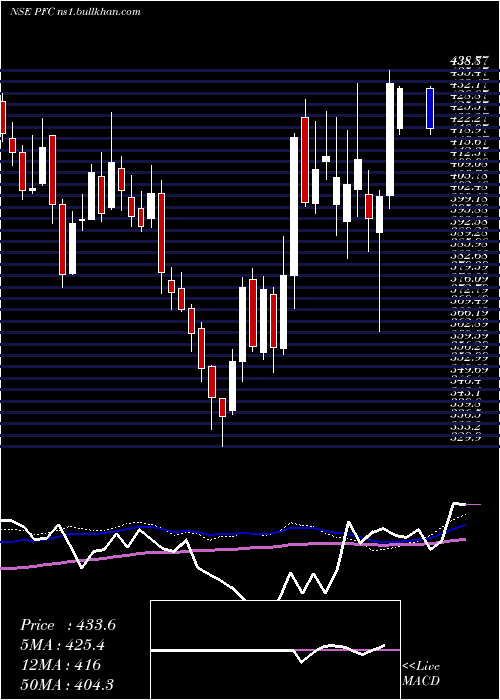
Task: Select the 12MA : 416 readout
Action: pyautogui.click(x=60, y=665)
